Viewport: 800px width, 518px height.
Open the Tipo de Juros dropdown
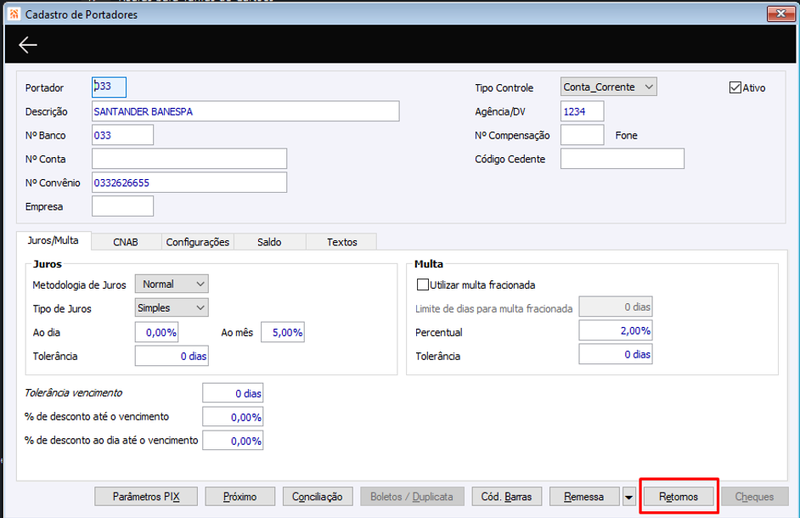coord(171,308)
